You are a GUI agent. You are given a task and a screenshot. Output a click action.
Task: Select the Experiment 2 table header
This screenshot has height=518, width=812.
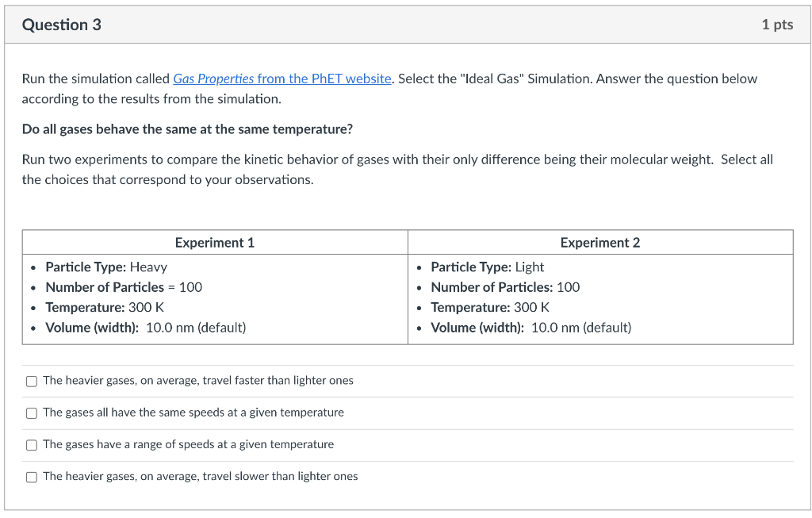click(x=599, y=242)
